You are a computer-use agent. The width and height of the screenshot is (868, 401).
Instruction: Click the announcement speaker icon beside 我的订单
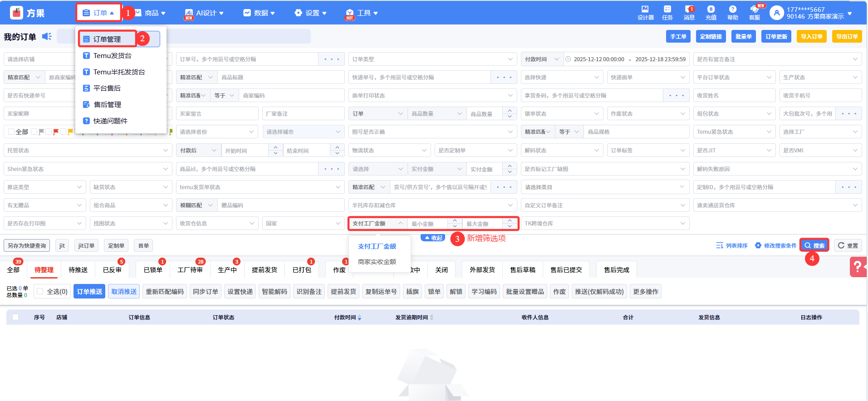47,36
